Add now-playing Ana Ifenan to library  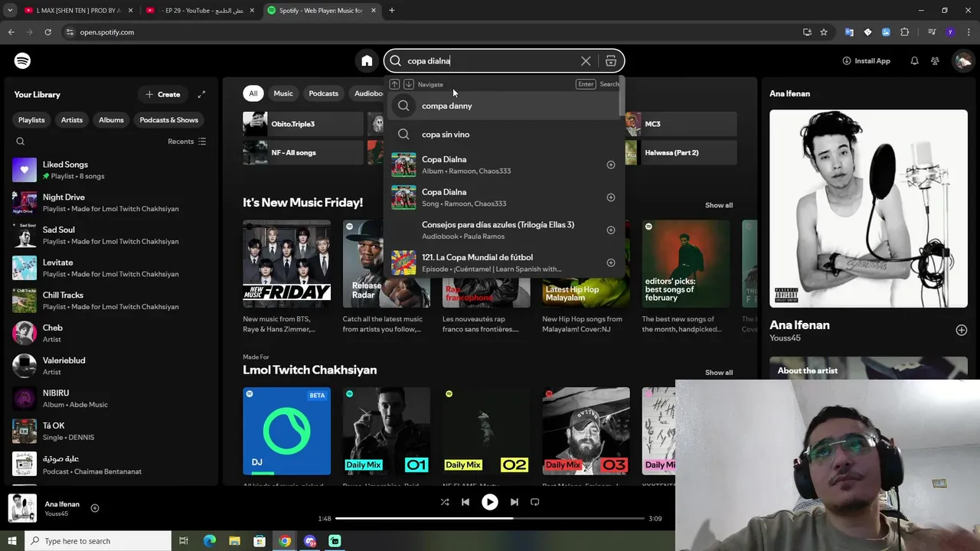point(95,508)
